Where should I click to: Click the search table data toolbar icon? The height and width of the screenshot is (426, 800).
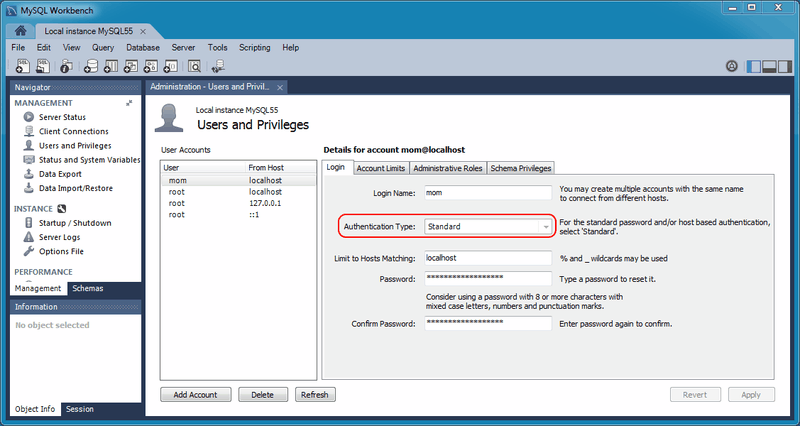[194, 67]
